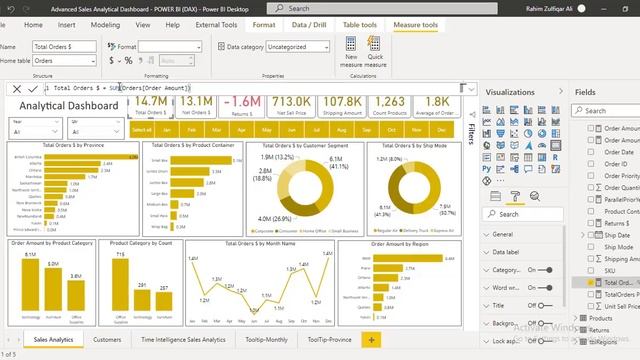
Task: Open the Modeling ribbon tab
Action: tap(105, 25)
